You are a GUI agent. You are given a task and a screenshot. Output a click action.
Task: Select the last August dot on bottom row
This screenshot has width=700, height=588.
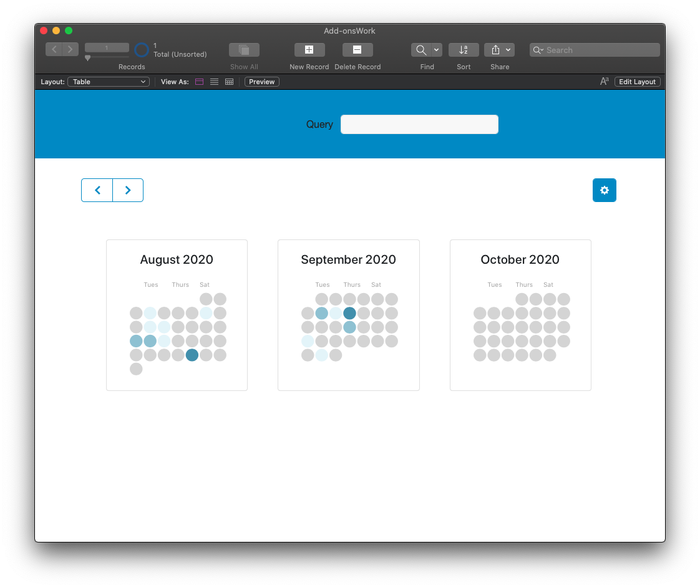[x=136, y=369]
